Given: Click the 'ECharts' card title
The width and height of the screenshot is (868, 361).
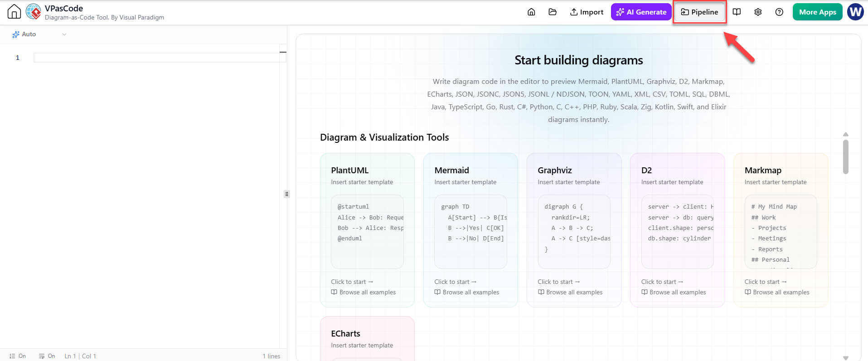Looking at the screenshot, I should pos(345,334).
